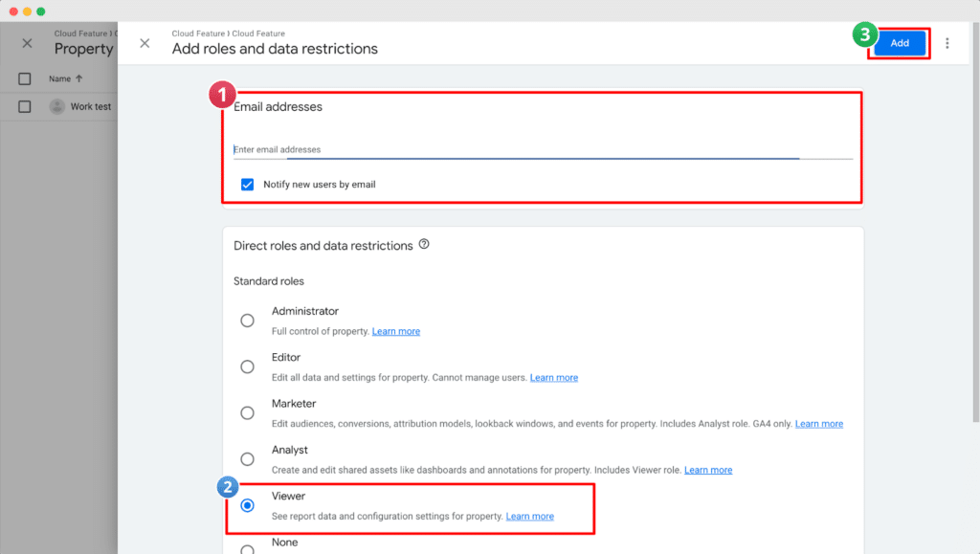Open Learn more for the Viewer role
Screen dimensions: 980x554
click(529, 516)
